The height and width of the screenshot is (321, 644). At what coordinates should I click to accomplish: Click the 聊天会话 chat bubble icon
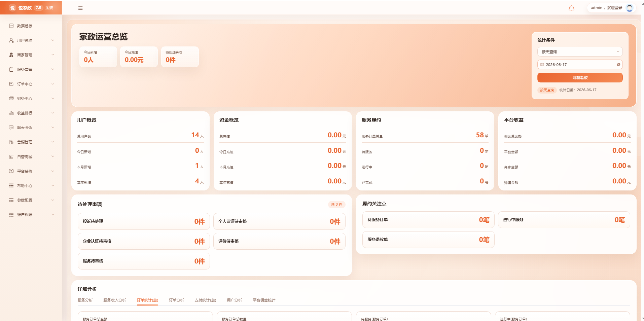pos(11,128)
